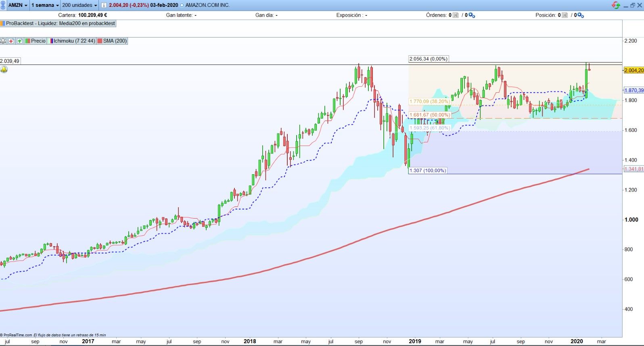
Task: Click the 1.307 (100,00%) Fibonacci label
Action: coord(428,171)
